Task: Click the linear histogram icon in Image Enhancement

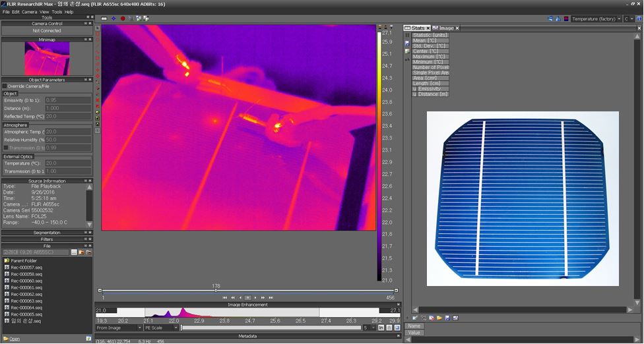Action: [x=381, y=328]
